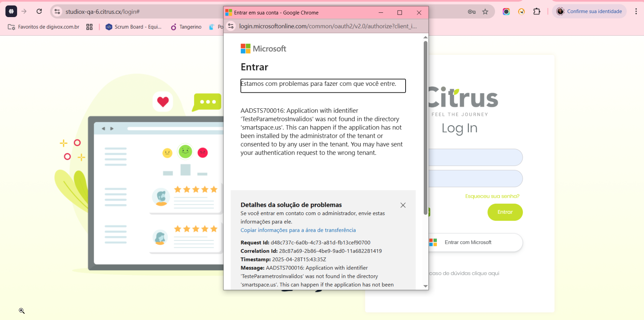This screenshot has height=320, width=644.
Task: Reload the Citrus login page
Action: pyautogui.click(x=39, y=11)
